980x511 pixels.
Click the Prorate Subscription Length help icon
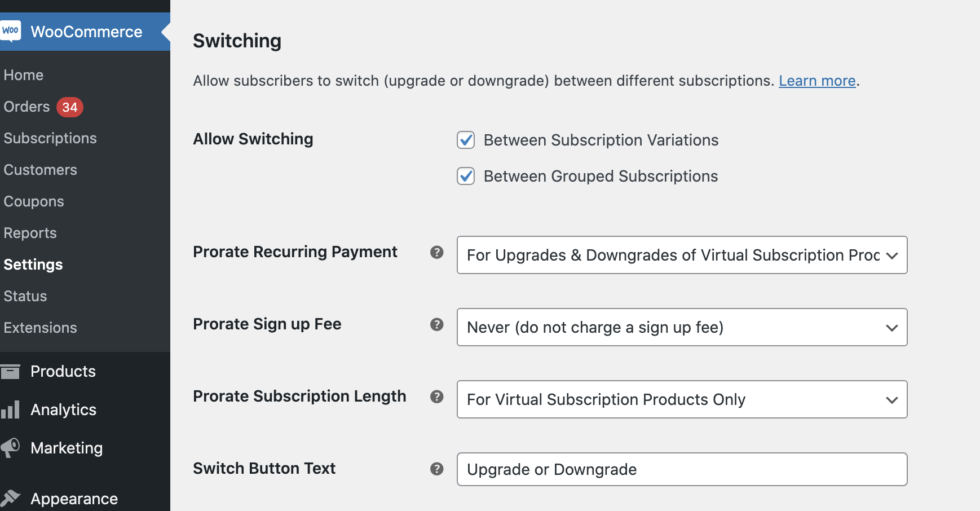(436, 397)
